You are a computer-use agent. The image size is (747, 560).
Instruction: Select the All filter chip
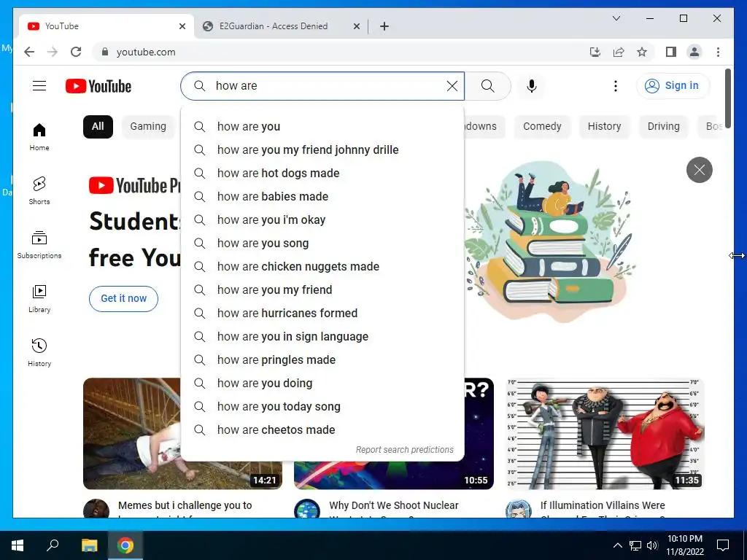(x=98, y=127)
